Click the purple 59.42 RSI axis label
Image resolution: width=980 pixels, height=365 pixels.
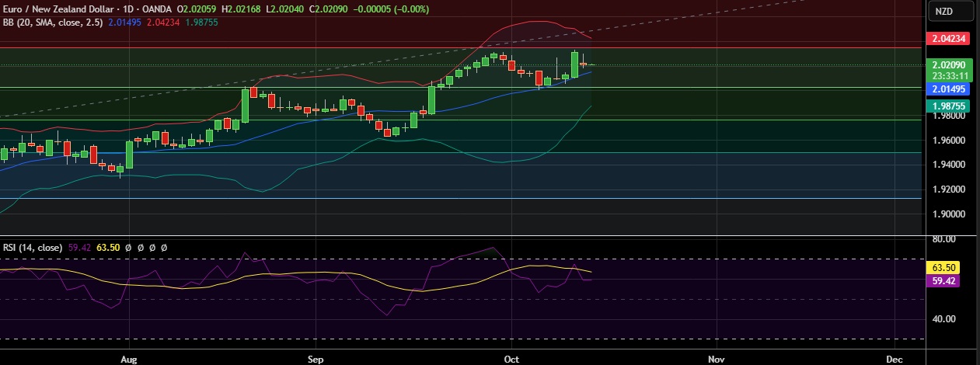tap(943, 281)
